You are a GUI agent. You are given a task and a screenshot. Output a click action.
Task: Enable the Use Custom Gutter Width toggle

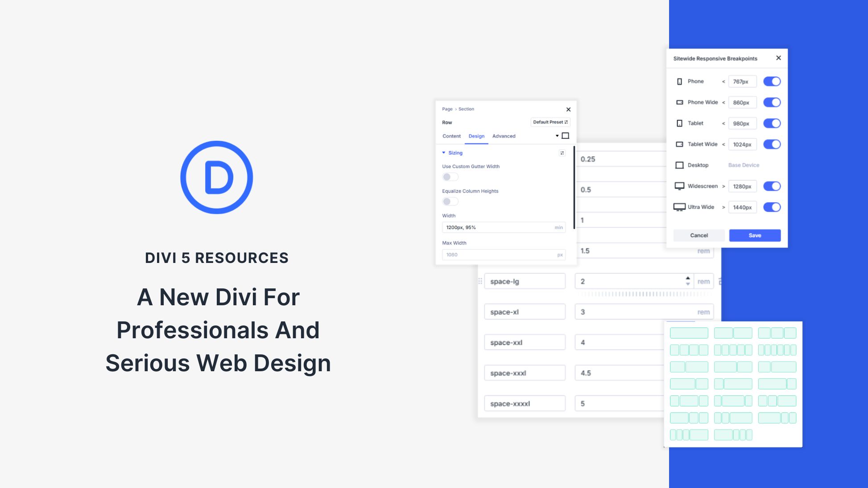pos(450,177)
